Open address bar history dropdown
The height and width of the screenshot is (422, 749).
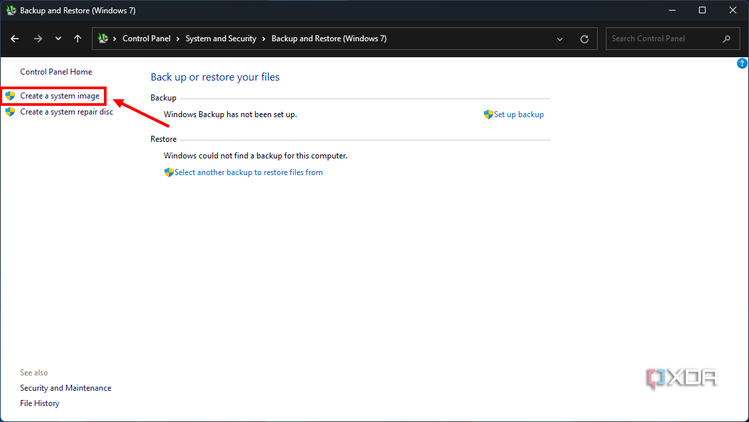coord(560,39)
